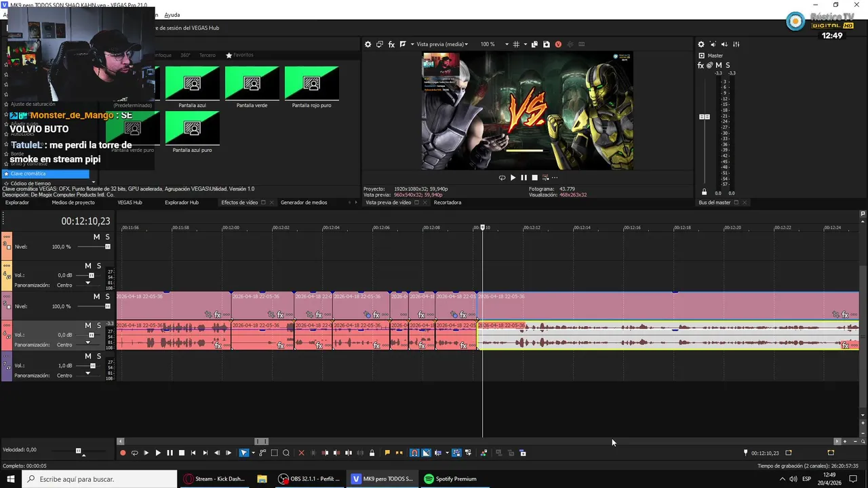Insert a marker with the yellow marker icon
868x488 pixels.
(387, 453)
